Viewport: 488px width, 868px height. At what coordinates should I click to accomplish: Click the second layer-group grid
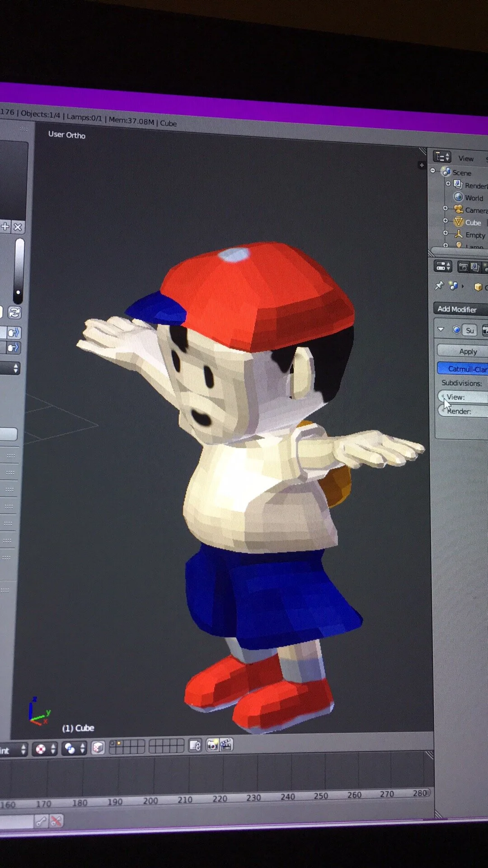(166, 745)
